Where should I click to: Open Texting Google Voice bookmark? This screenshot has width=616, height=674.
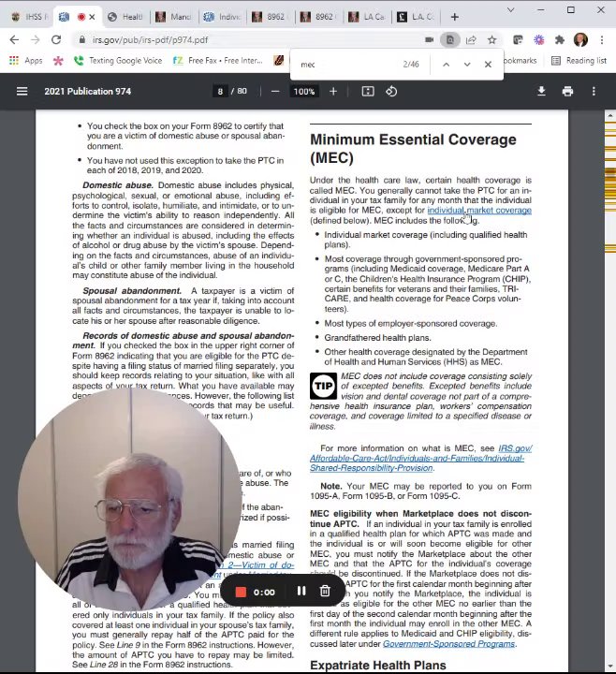click(118, 61)
